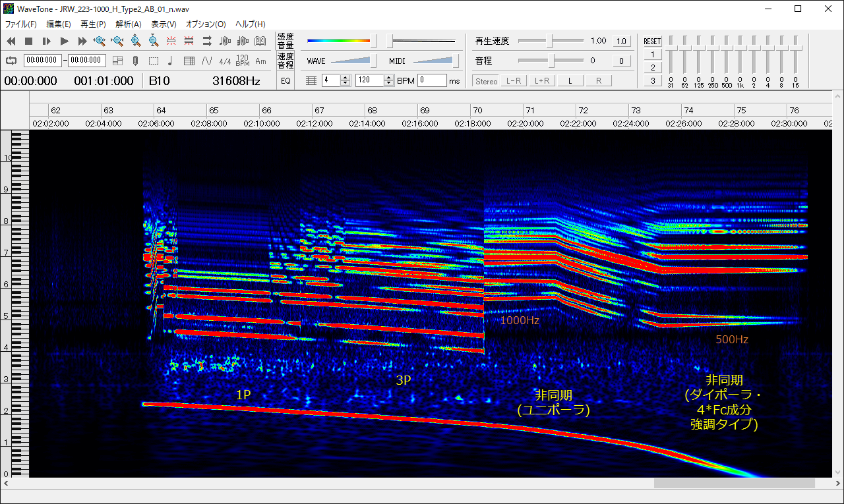
Task: Open the 解析(A) menu
Action: (x=128, y=24)
